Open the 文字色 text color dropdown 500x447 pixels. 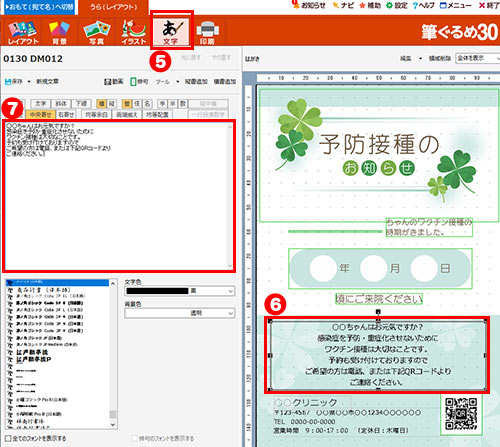180,291
